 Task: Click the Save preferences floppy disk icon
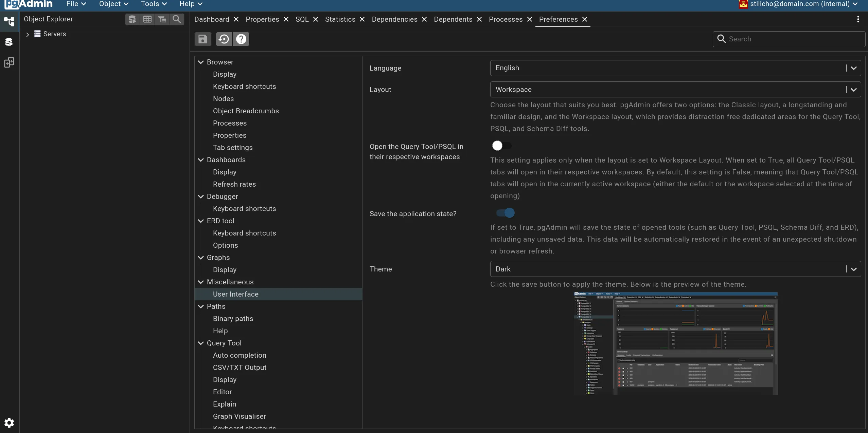point(203,39)
